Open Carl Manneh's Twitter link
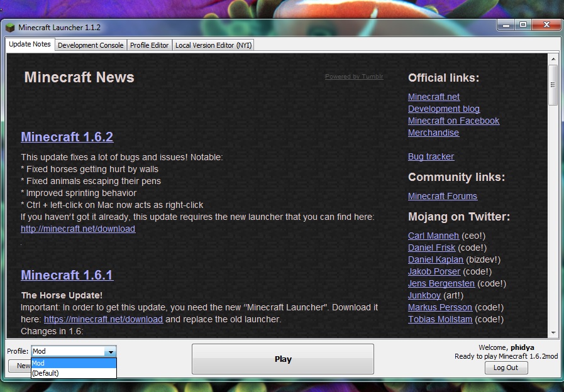The width and height of the screenshot is (564, 392). tap(433, 236)
